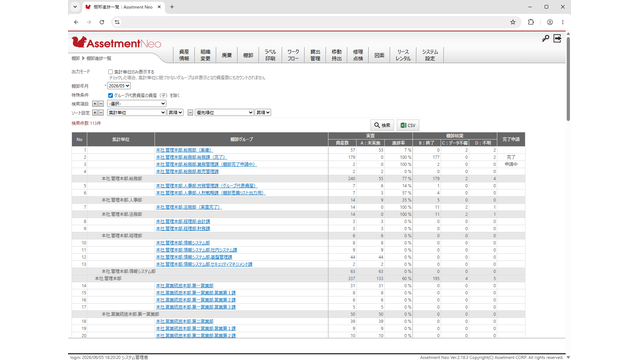The image size is (640, 360).
Task: Open the inventory group link in row No 14
Action: coord(184,286)
